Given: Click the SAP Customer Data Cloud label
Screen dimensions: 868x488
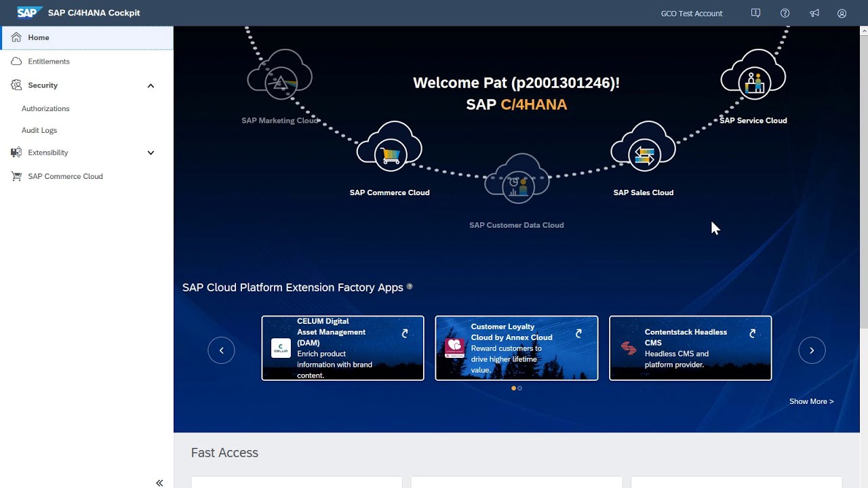Looking at the screenshot, I should click(517, 225).
